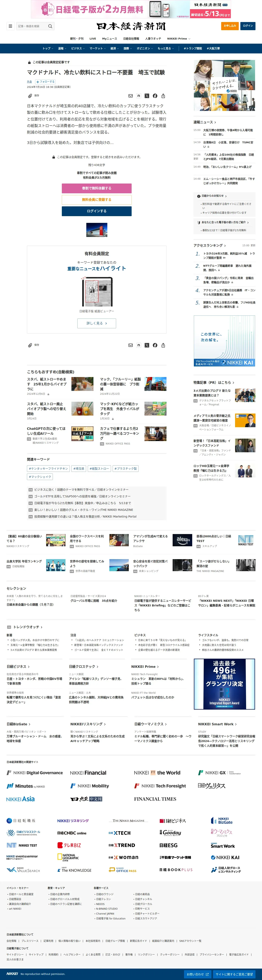Share to note icon under headline
Viewport: 262px width, 980px height.
tap(139, 96)
